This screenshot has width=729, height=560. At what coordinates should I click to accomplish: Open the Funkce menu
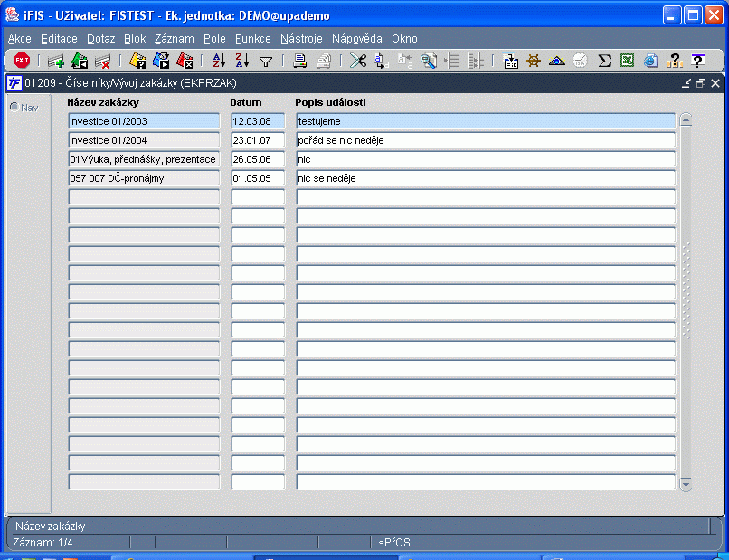[x=253, y=39]
